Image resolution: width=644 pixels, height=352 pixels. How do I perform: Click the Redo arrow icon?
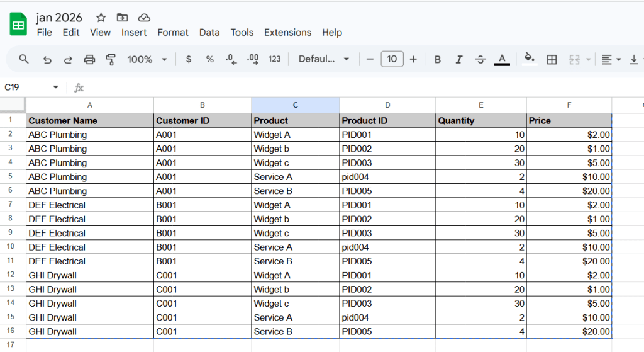pos(68,59)
